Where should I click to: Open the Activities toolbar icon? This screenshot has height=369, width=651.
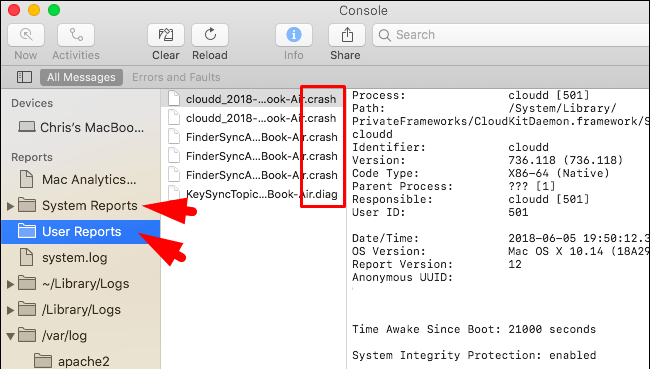pyautogui.click(x=76, y=35)
